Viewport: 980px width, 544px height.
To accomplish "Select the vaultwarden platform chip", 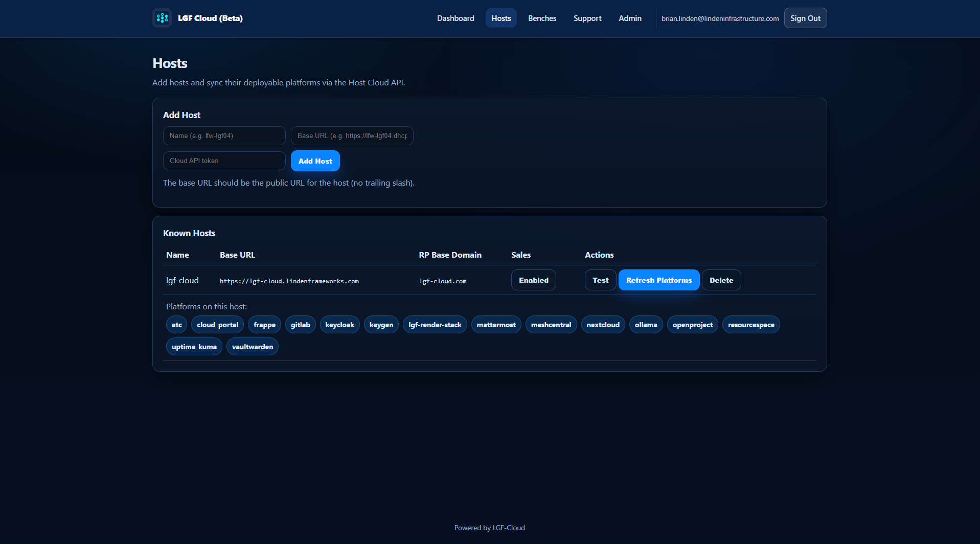I will coord(252,347).
